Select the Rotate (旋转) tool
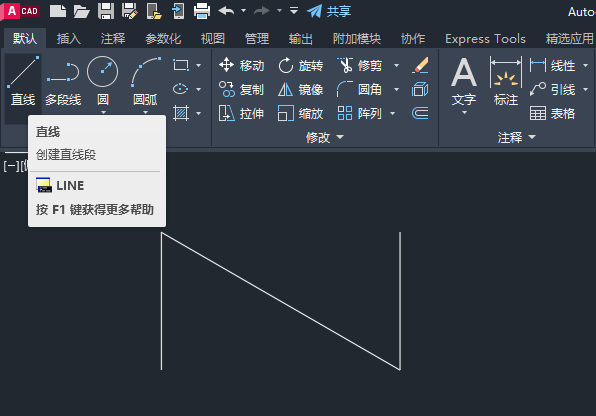 pos(300,65)
